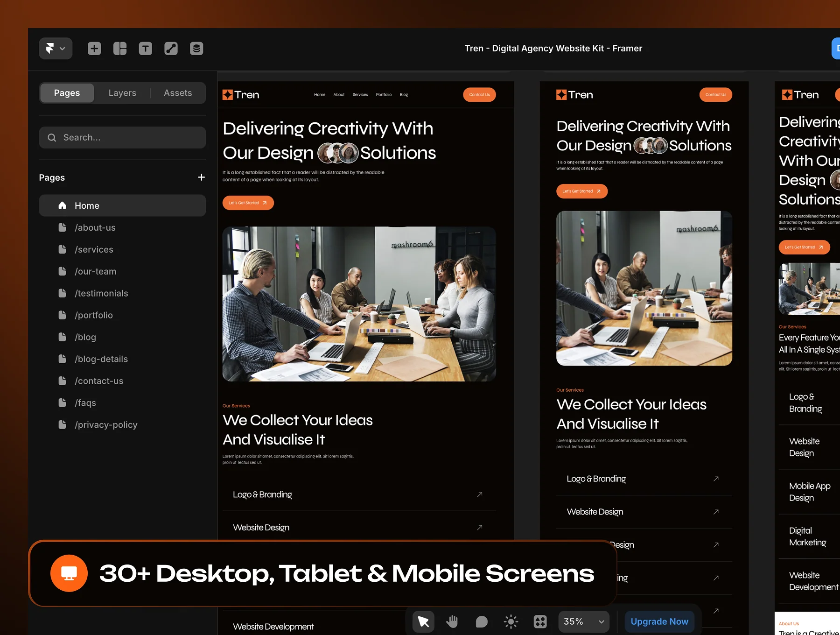Screen dimensions: 840x635
Task: Click the Upgrade Now button
Action: point(659,621)
